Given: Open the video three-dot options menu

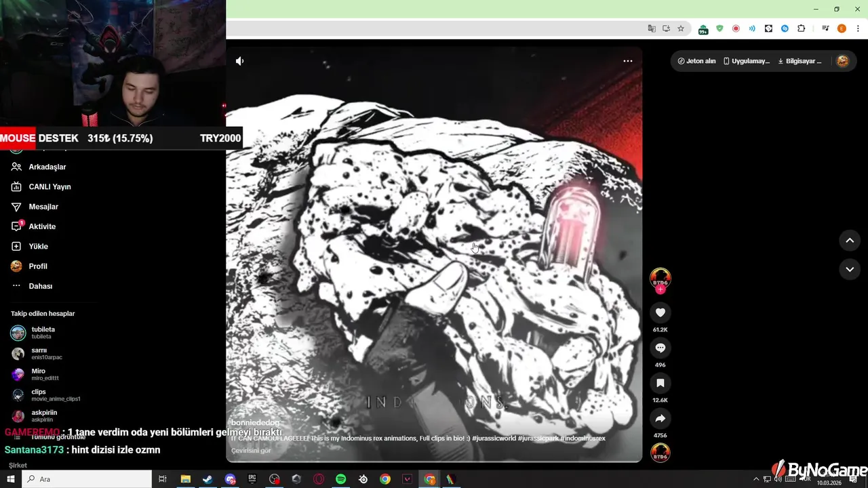Looking at the screenshot, I should point(628,61).
